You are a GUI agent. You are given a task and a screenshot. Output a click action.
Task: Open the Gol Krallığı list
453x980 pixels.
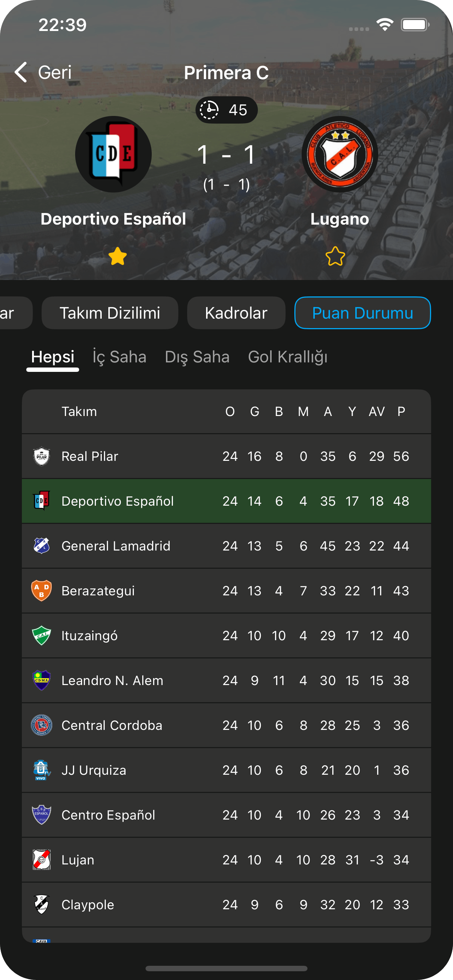tap(288, 357)
